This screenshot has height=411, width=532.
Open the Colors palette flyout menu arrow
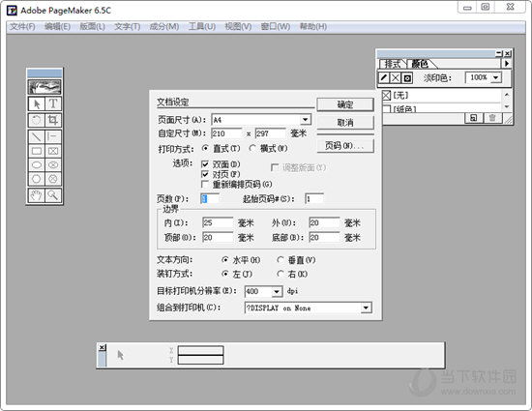pos(507,64)
